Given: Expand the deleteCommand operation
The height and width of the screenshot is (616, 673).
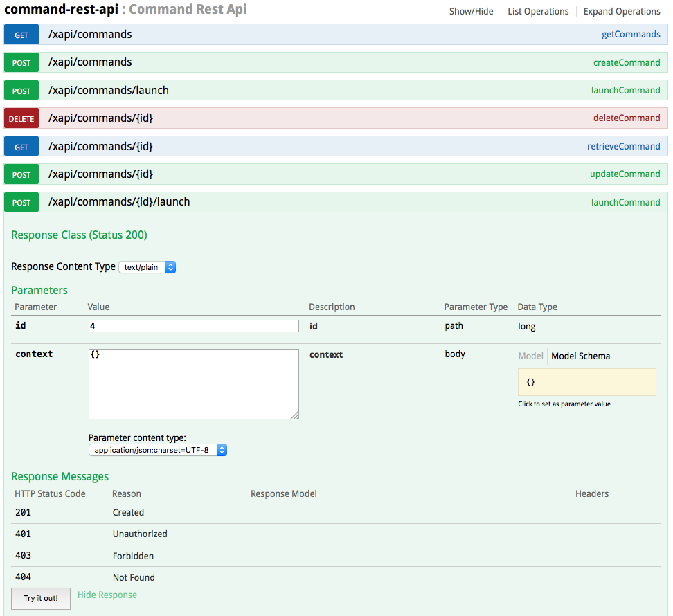Looking at the screenshot, I should coord(626,118).
